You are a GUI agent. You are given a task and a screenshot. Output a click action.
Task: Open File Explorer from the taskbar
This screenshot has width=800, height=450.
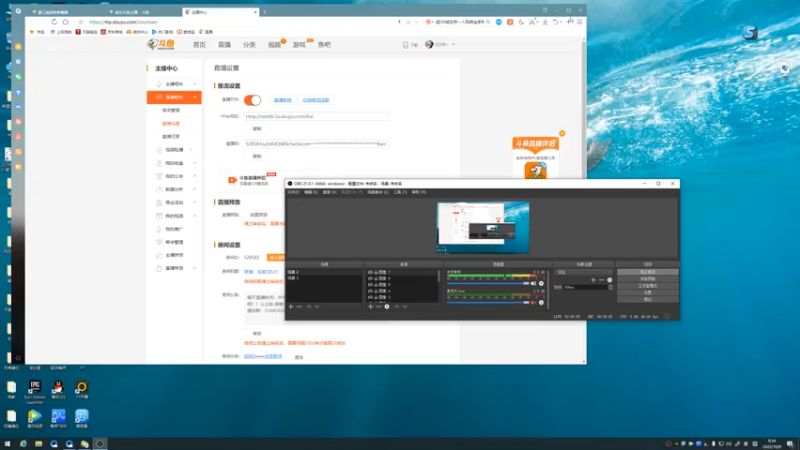pyautogui.click(x=38, y=444)
